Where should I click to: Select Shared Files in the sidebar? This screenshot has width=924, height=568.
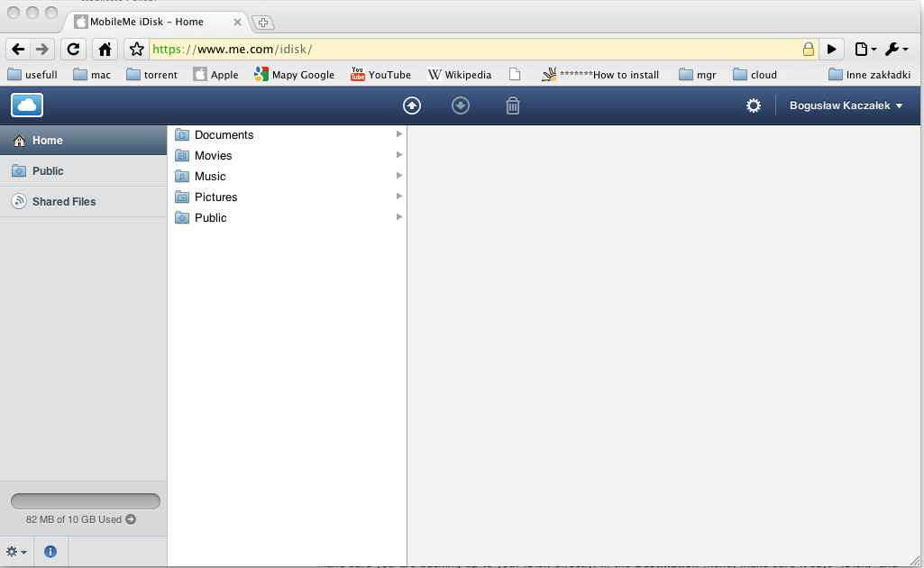[84, 202]
